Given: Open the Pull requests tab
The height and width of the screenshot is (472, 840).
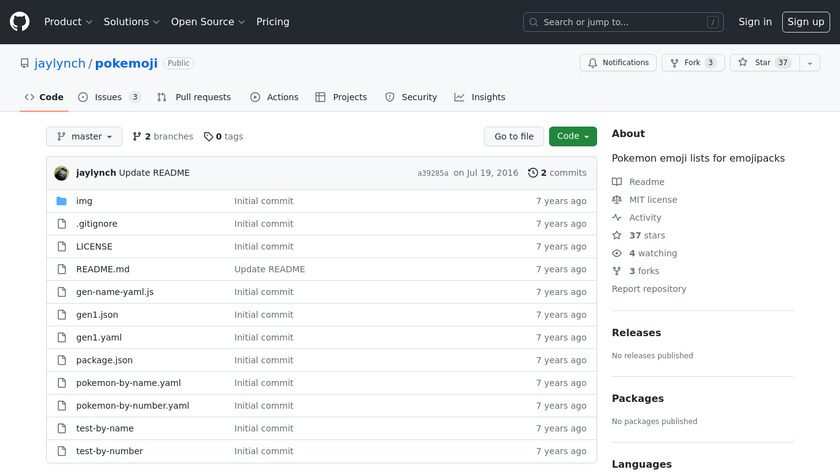Looking at the screenshot, I should click(x=194, y=97).
